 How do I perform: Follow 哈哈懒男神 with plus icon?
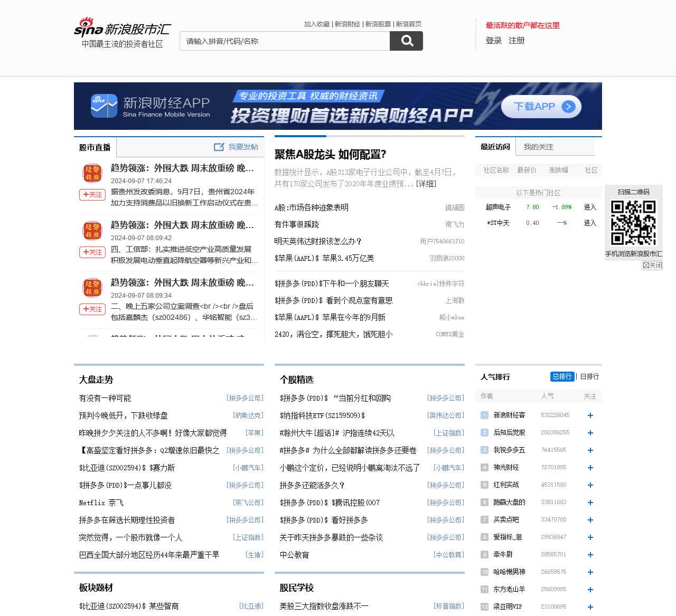pyautogui.click(x=590, y=572)
